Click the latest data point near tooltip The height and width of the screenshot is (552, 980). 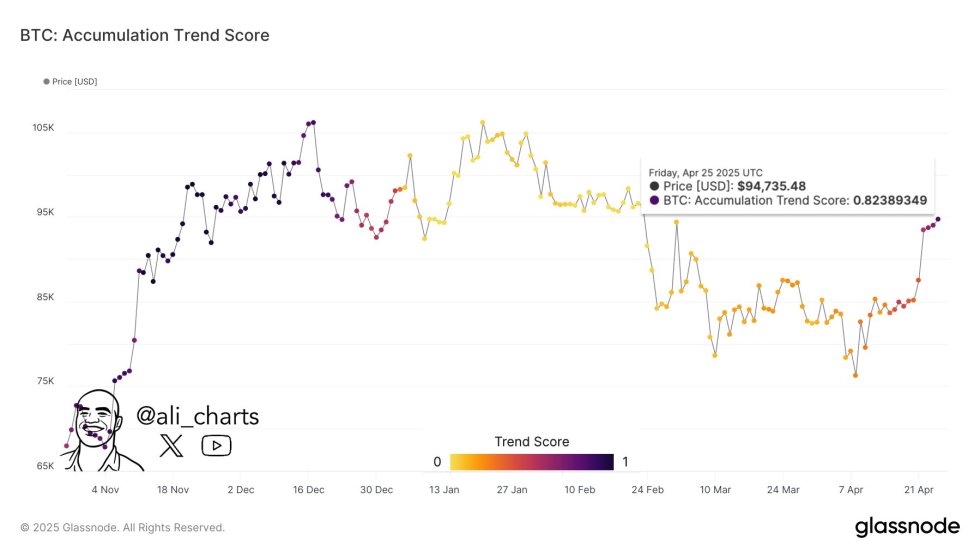pyautogui.click(x=937, y=219)
